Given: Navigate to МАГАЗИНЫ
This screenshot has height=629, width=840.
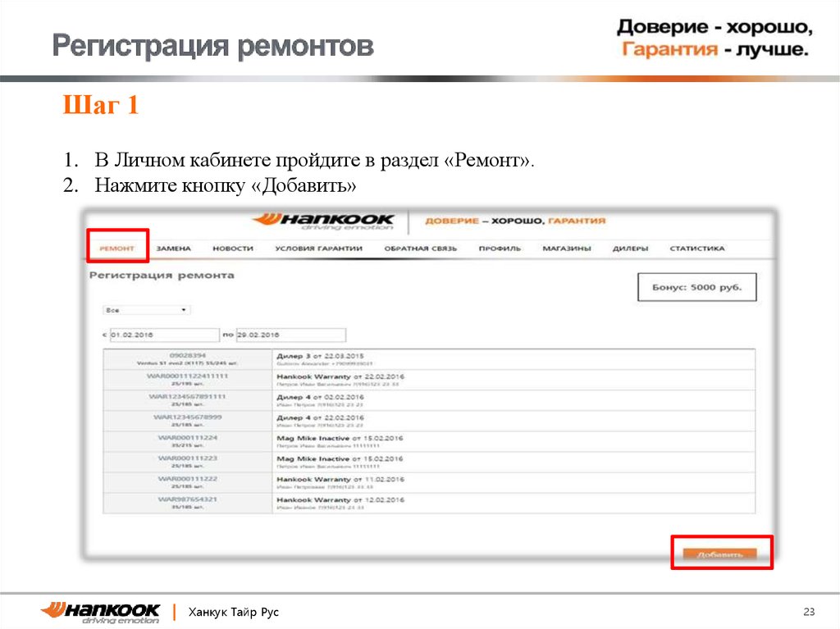Looking at the screenshot, I should (x=567, y=247).
